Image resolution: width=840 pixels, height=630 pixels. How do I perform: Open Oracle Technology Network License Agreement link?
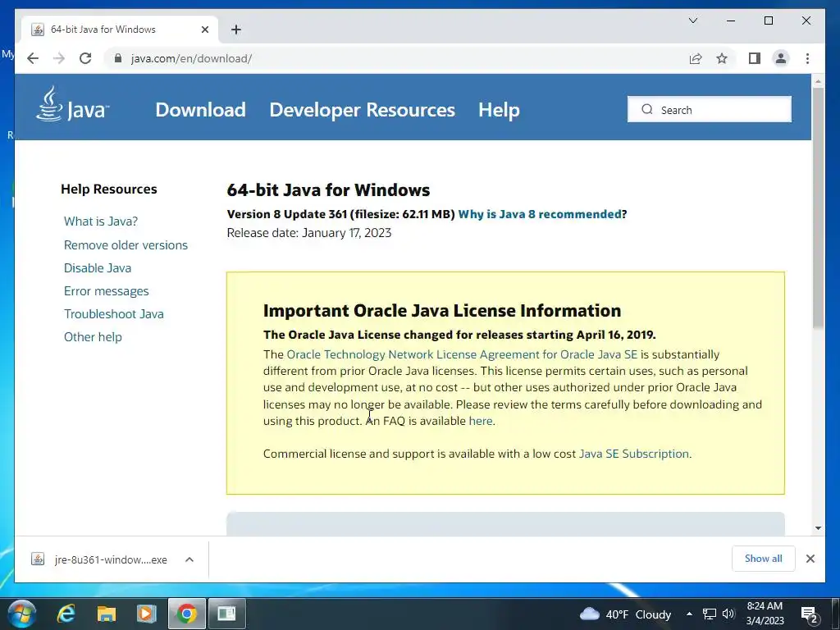click(462, 354)
